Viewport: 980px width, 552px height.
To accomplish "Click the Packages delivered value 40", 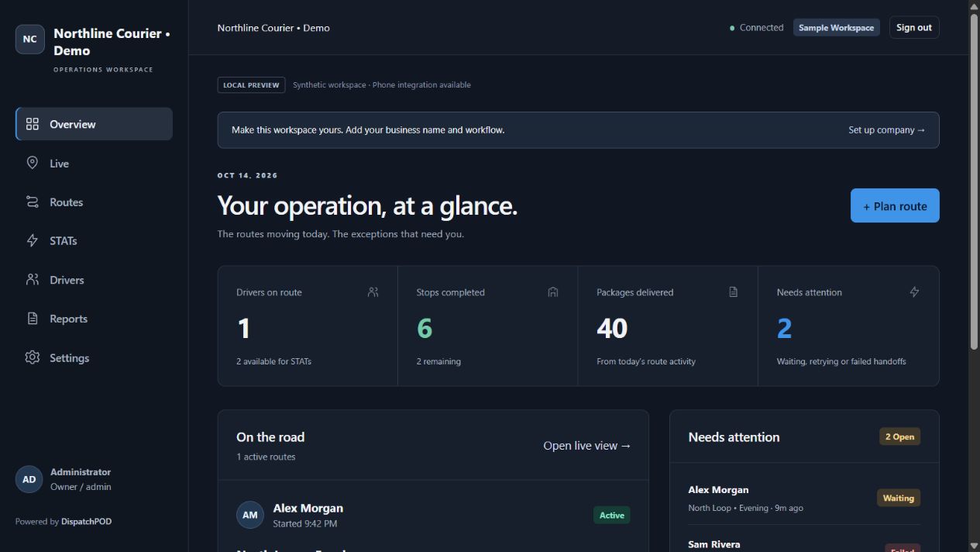I will pyautogui.click(x=612, y=329).
